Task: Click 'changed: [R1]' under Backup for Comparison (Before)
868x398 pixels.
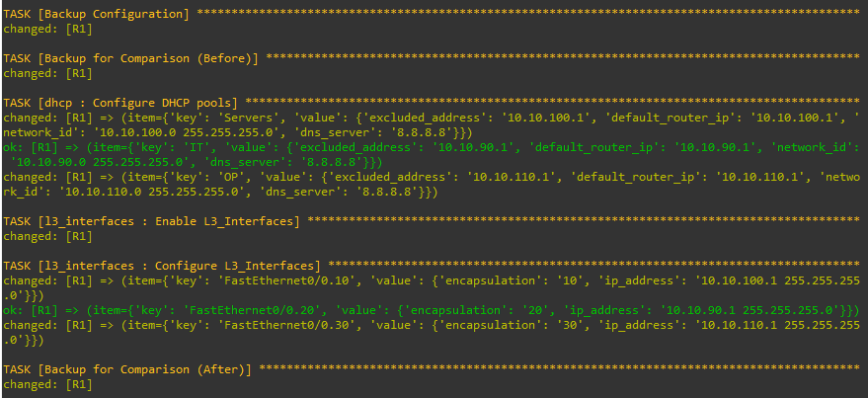Action: (x=35, y=73)
